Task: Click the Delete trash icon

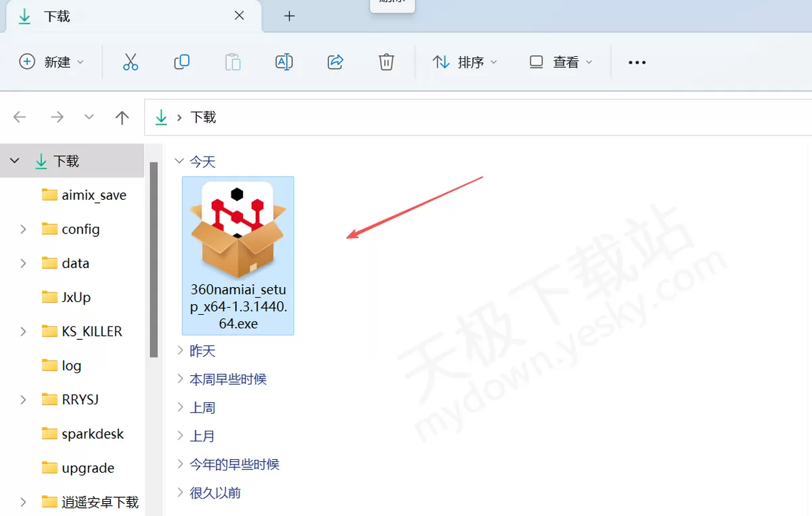Action: (x=386, y=62)
